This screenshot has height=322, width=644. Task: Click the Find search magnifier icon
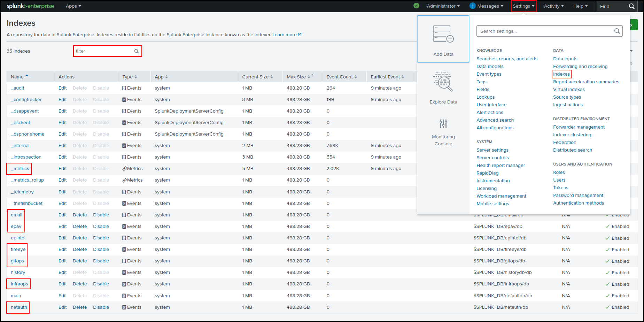[631, 6]
